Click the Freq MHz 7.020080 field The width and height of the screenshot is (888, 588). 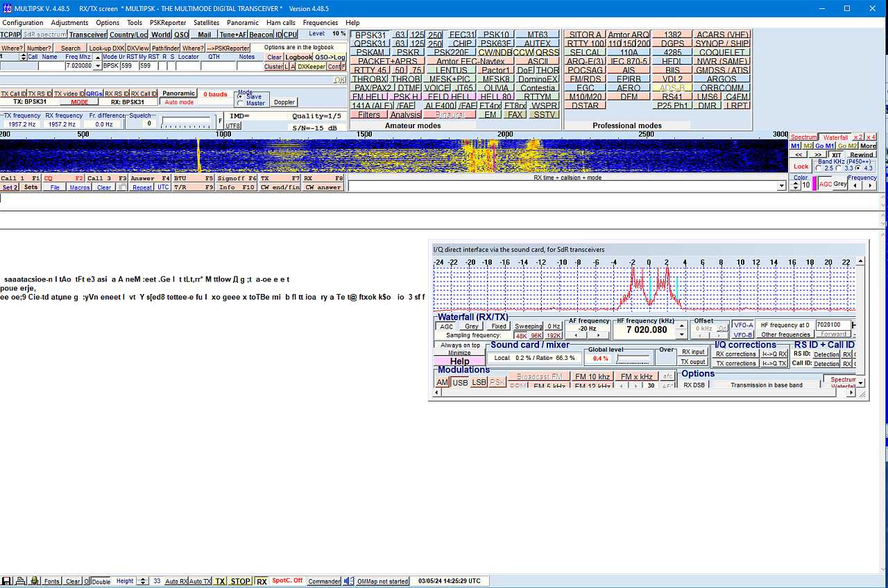(79, 66)
